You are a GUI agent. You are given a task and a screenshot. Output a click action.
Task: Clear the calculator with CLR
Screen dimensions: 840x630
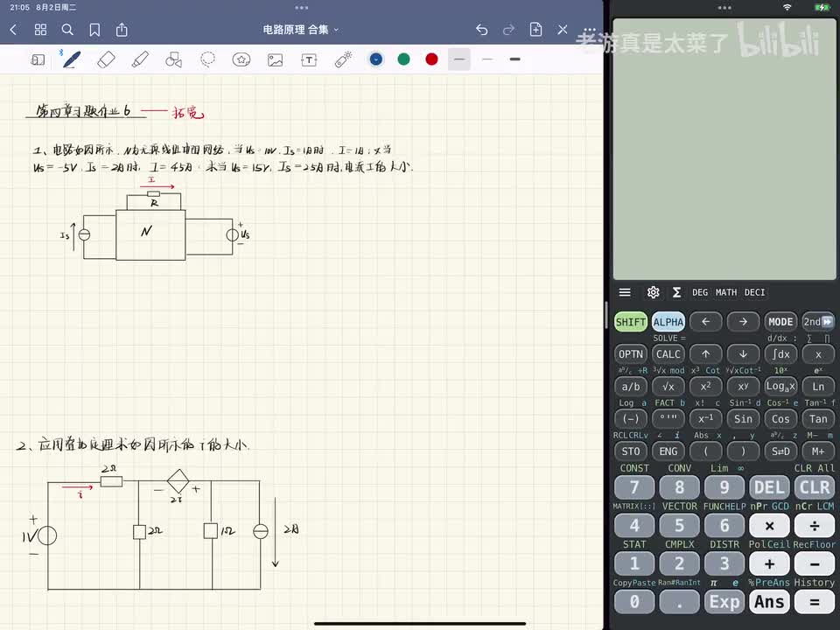(815, 487)
